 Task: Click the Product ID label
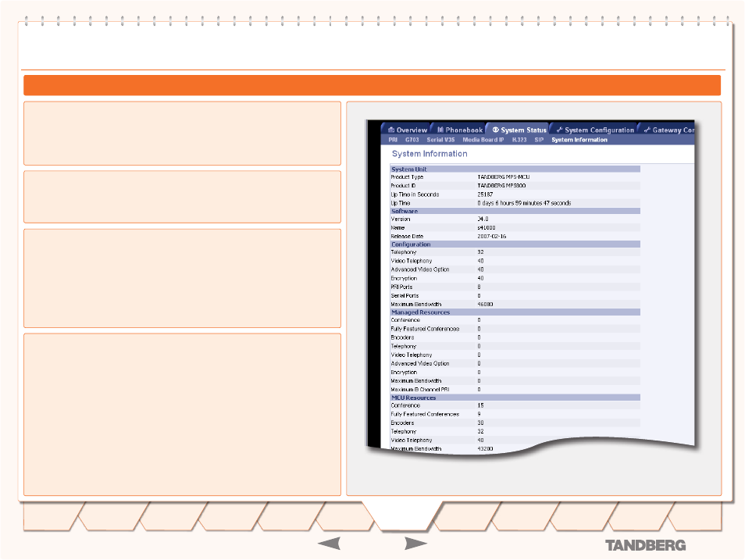tap(403, 185)
